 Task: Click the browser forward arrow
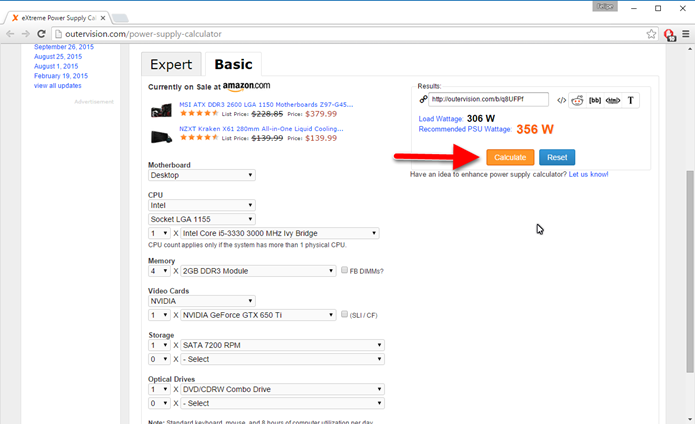(26, 34)
